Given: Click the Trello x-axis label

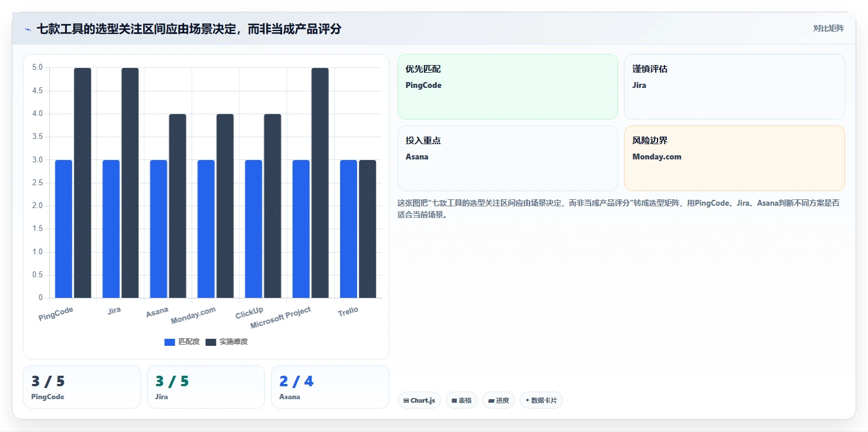Looking at the screenshot, I should [x=348, y=311].
